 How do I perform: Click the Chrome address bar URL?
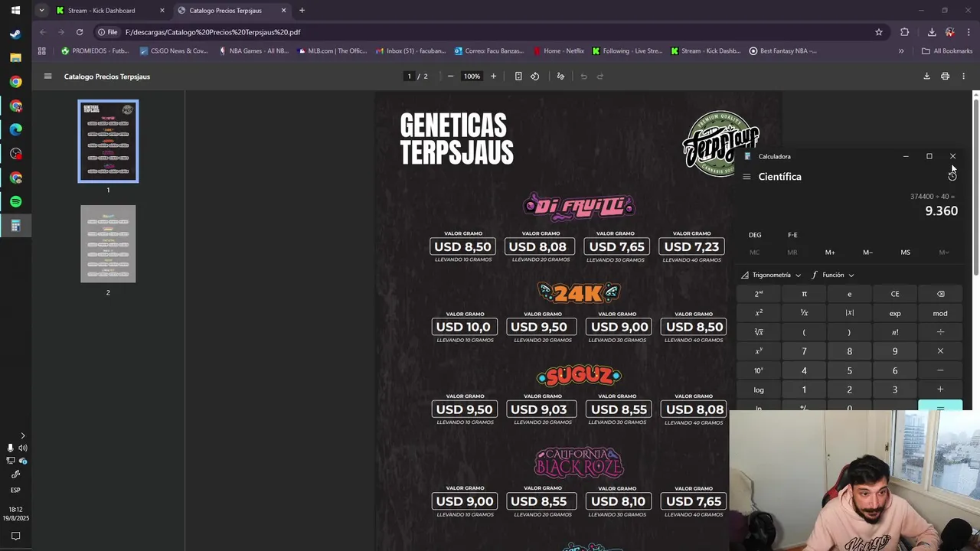point(213,32)
